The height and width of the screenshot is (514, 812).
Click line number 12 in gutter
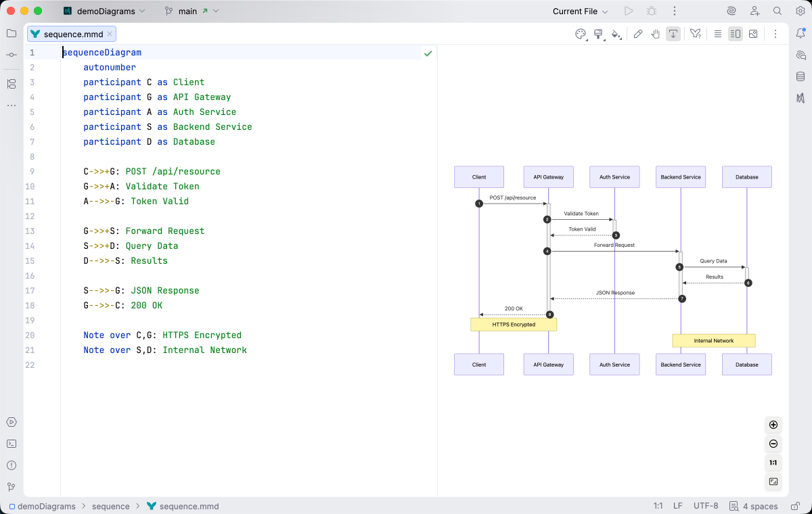[30, 216]
